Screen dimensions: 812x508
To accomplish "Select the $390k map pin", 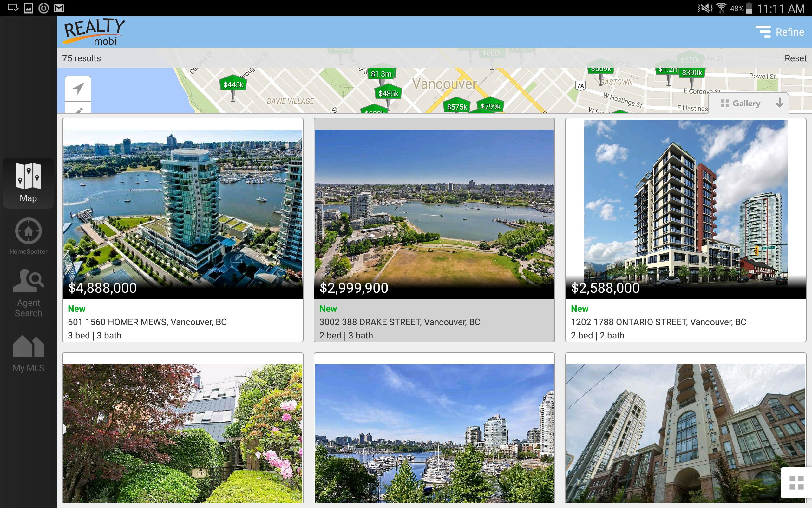I will tap(692, 73).
